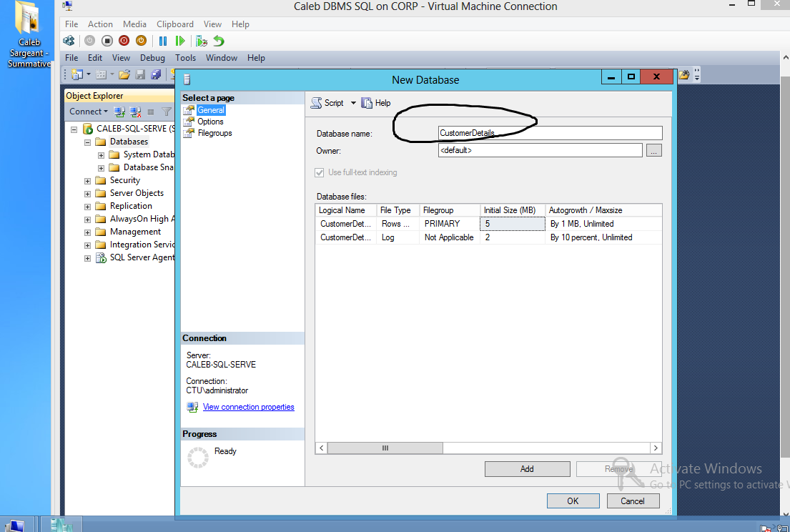
Task: Select AlwaysOn High Availability tree item
Action: coord(142,219)
